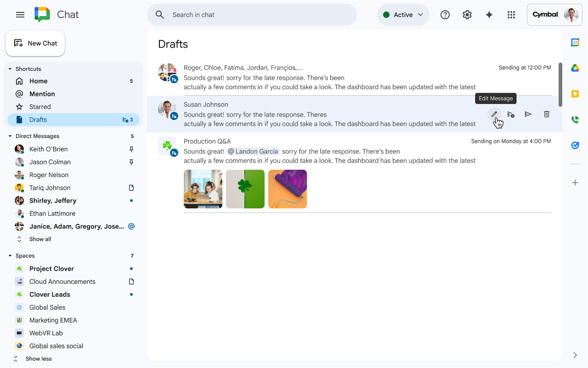
Task: Open the clover image thumbnail in Production Q&A
Action: [x=245, y=189]
